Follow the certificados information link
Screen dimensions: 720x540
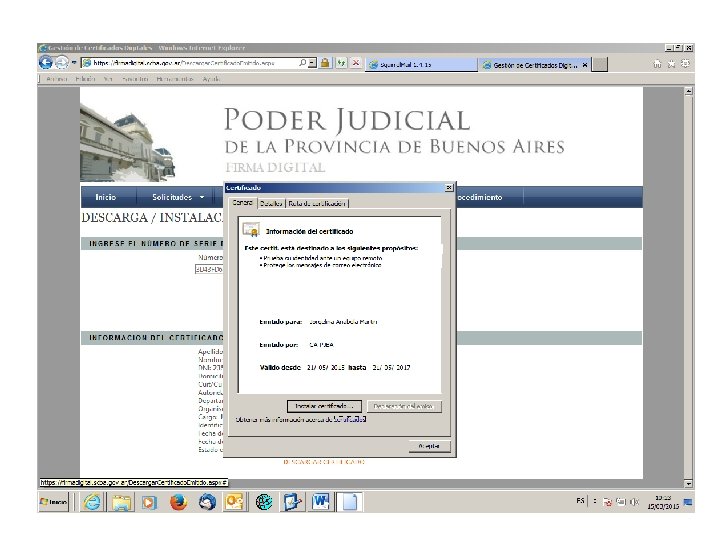[350, 419]
